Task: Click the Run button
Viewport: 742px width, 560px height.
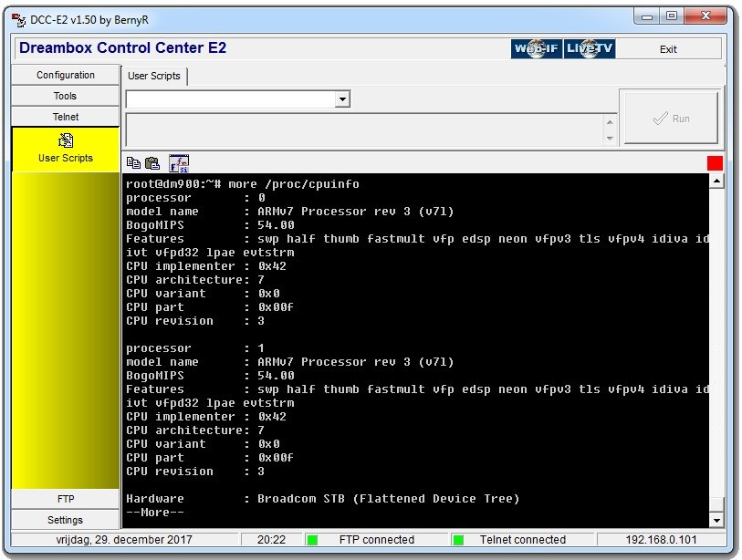Action: [671, 119]
